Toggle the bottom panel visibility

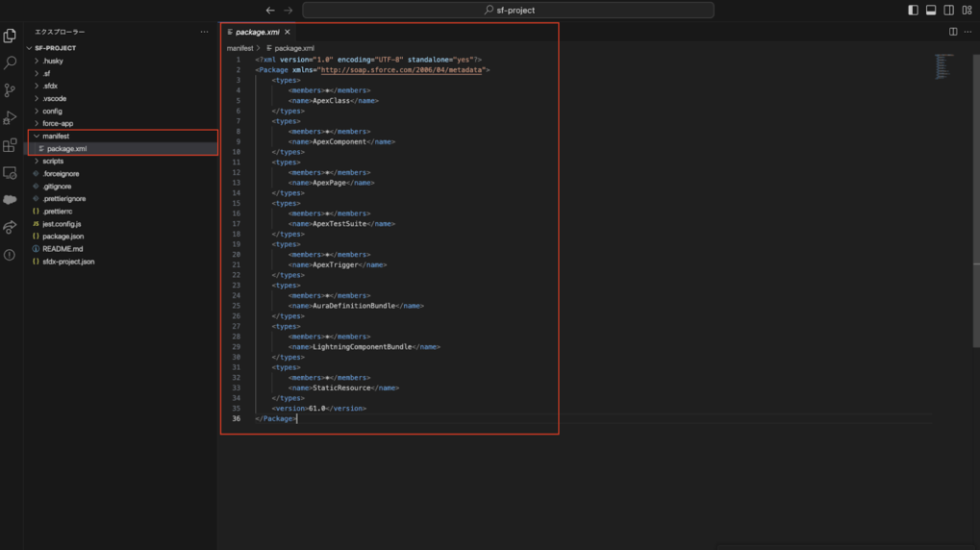point(931,11)
